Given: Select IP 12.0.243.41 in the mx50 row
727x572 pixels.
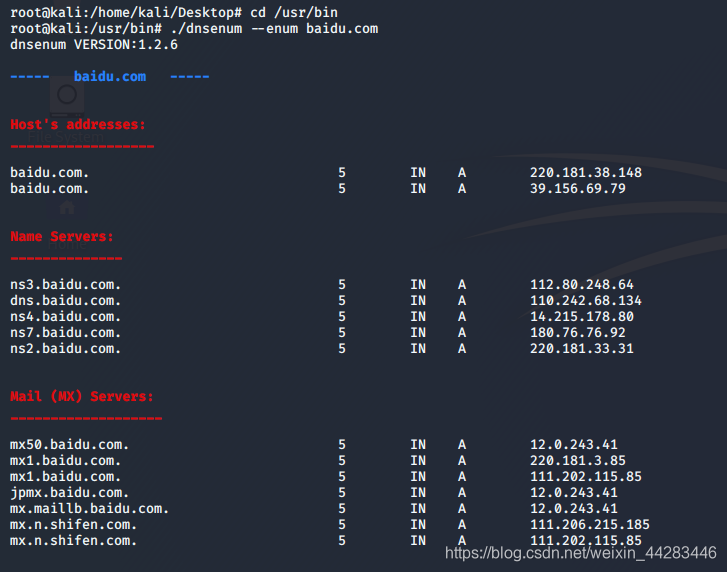Looking at the screenshot, I should click(574, 445).
